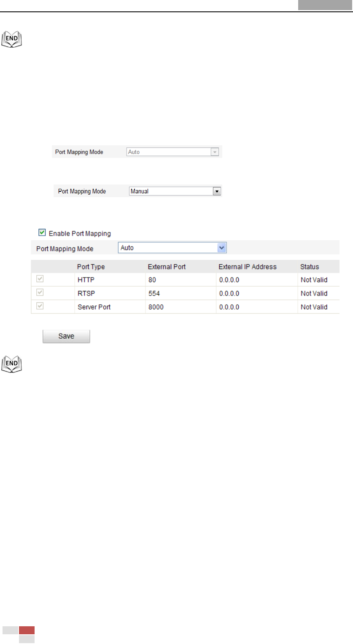
Task: Click the Save button
Action: [66, 336]
